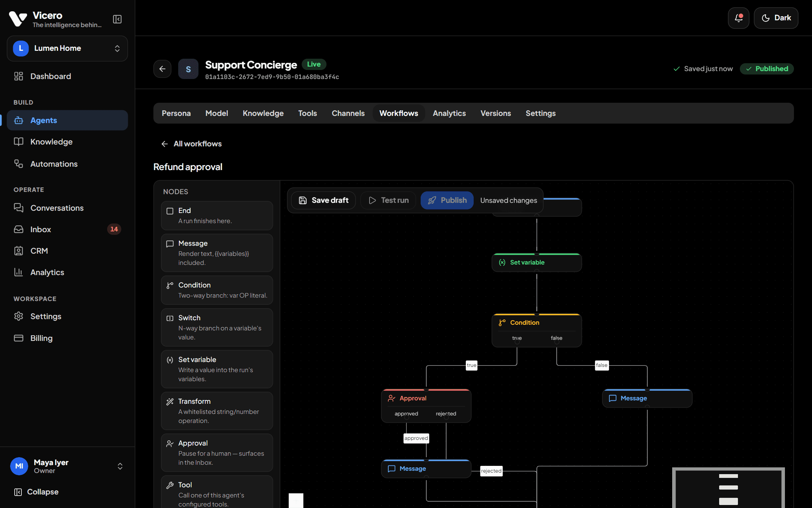Switch to the Versions tab
The height and width of the screenshot is (508, 812).
(x=495, y=113)
